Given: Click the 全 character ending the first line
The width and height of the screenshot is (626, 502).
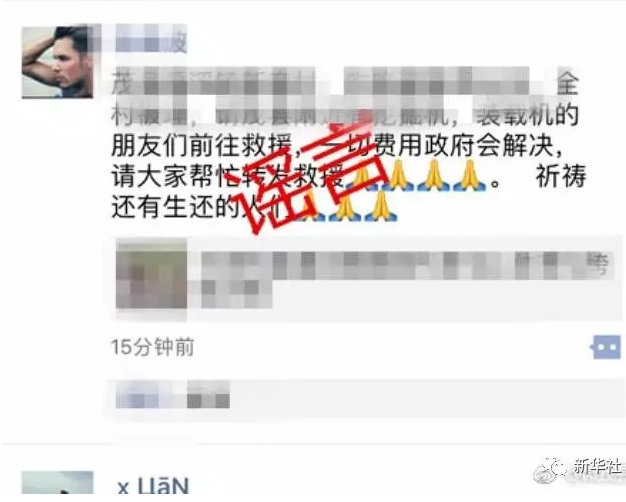Looking at the screenshot, I should click(x=567, y=83).
